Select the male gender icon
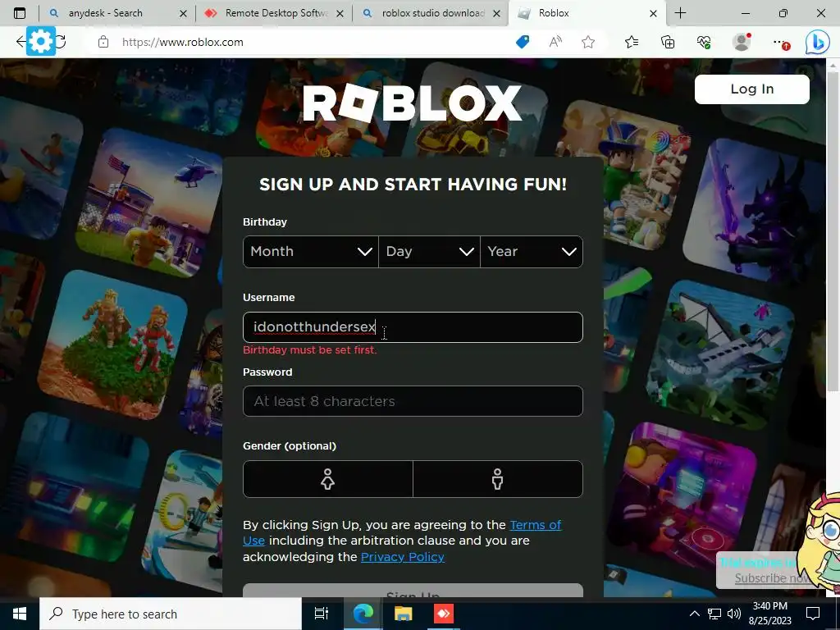840x630 pixels. [x=498, y=479]
